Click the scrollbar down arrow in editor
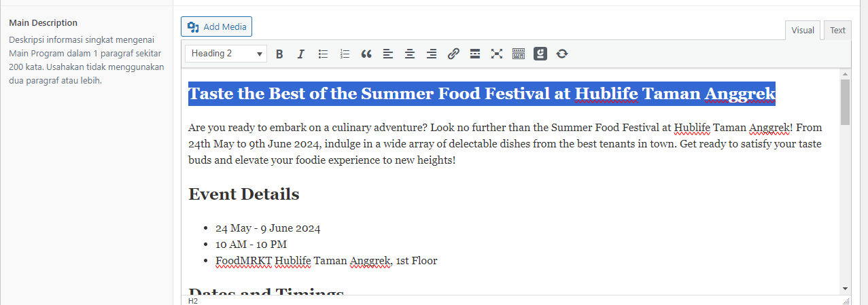 coord(845,289)
